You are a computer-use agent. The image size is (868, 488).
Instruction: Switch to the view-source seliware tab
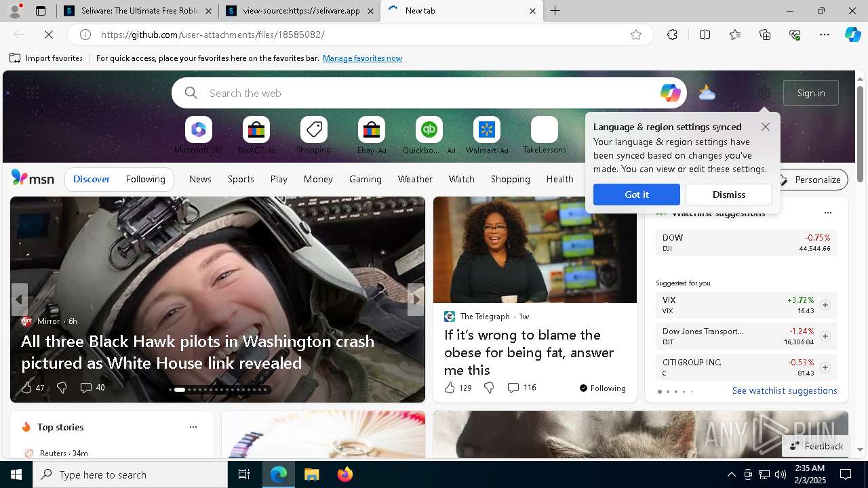tap(298, 11)
